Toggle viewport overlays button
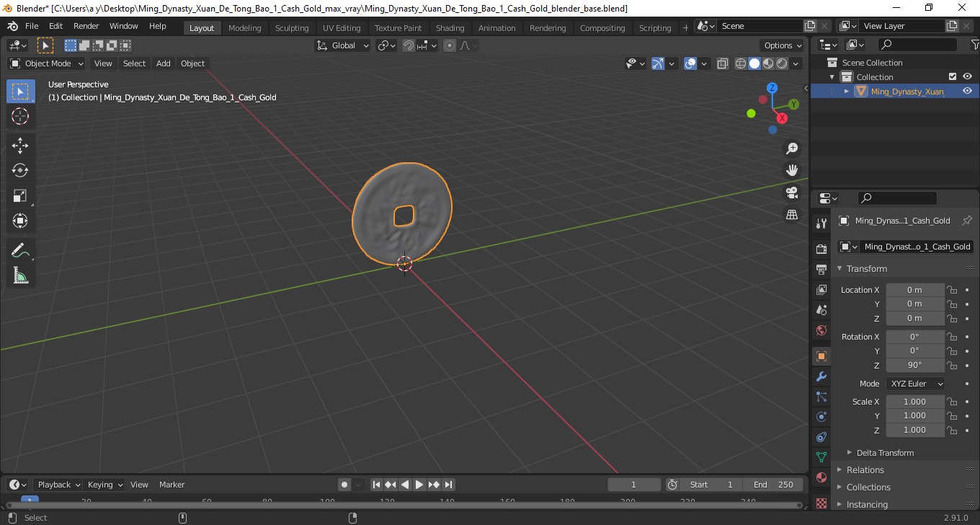Image resolution: width=980 pixels, height=525 pixels. [690, 63]
